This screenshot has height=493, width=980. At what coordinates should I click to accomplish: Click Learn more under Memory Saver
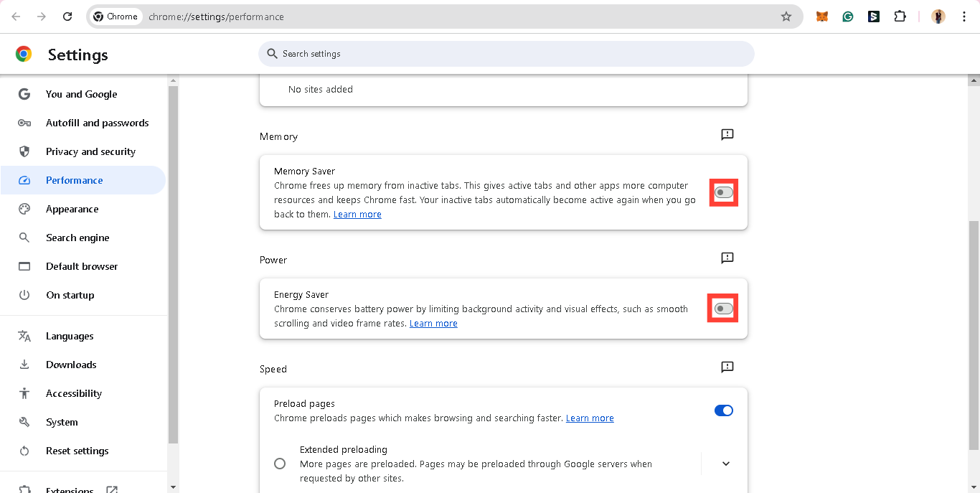pyautogui.click(x=357, y=215)
